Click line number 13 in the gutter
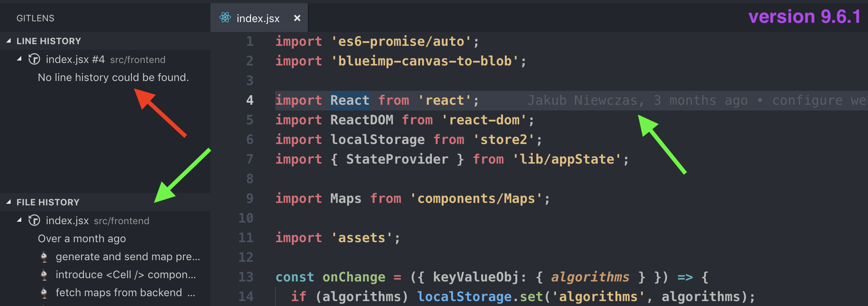 click(x=246, y=277)
